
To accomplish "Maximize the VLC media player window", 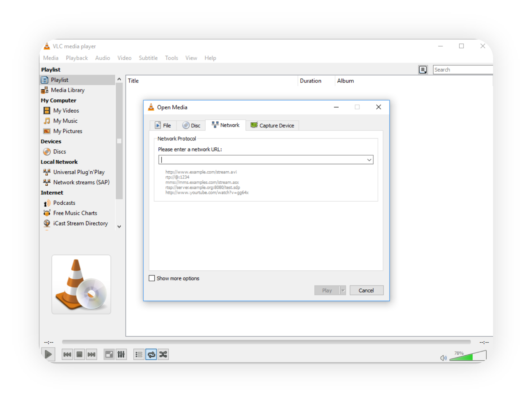I will point(461,46).
